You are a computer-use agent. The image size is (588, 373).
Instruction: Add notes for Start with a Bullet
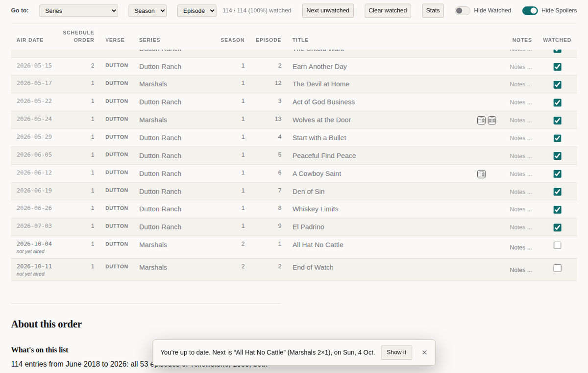point(521,138)
